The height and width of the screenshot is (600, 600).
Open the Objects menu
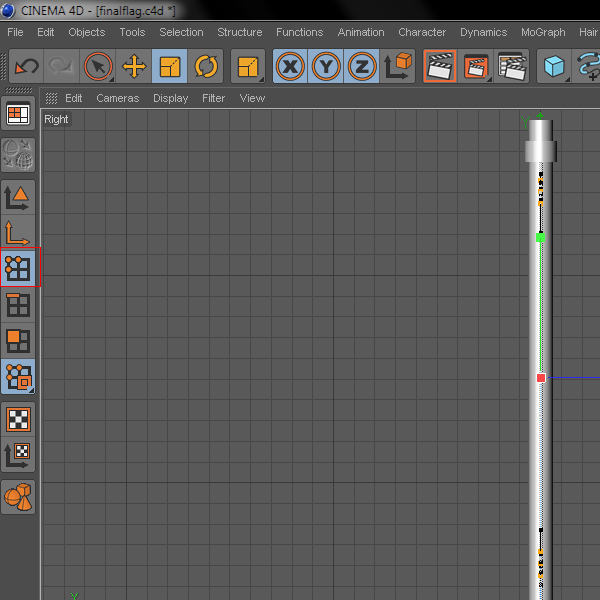87,32
